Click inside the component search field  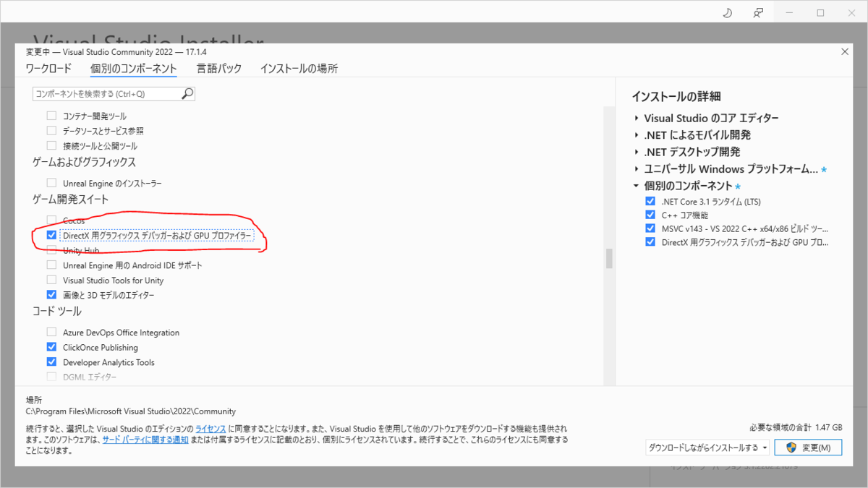click(101, 93)
